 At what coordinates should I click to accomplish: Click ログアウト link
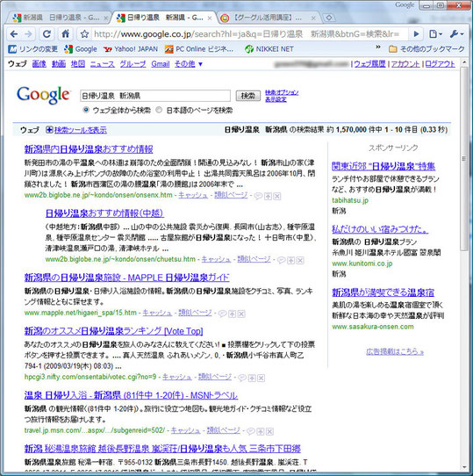pyautogui.click(x=440, y=64)
